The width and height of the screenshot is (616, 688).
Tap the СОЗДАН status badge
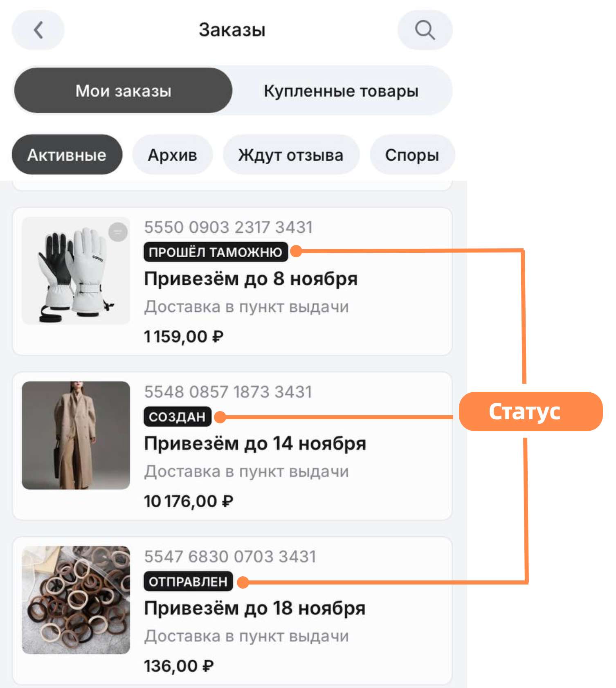178,416
